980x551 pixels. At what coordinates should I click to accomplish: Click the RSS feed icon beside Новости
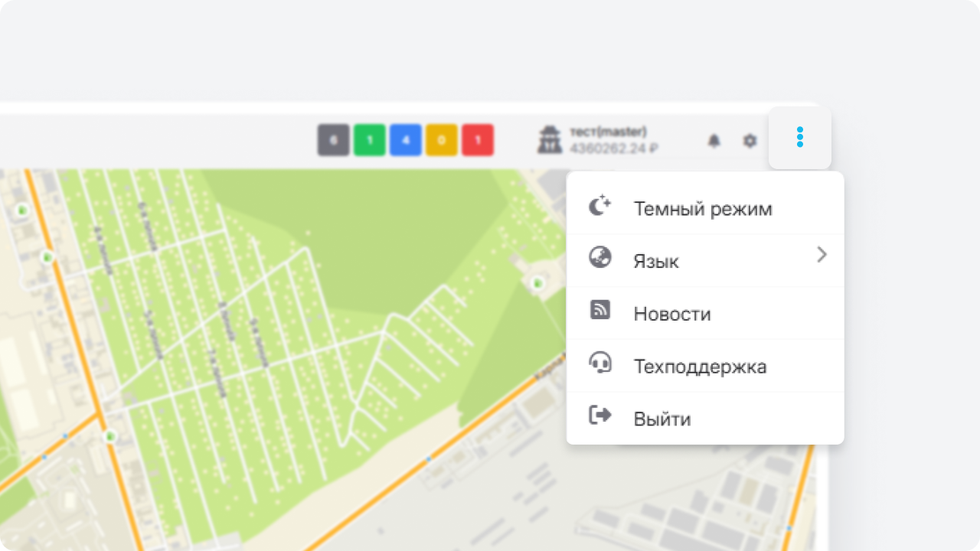tap(599, 310)
